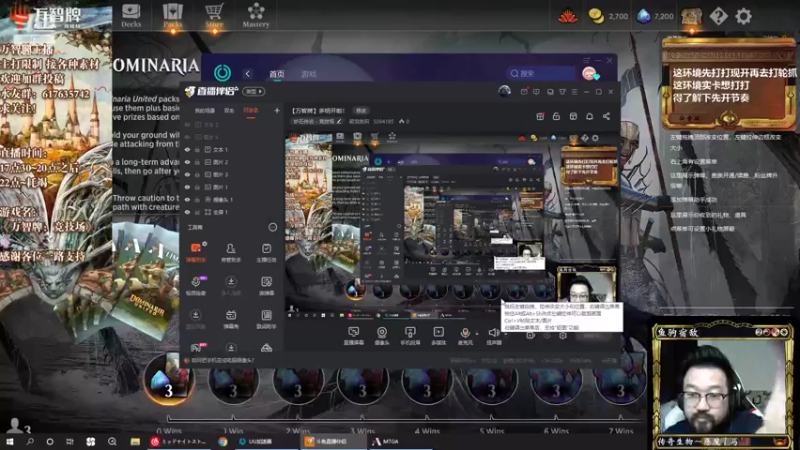Click the 修改 button next to stream title
The height and width of the screenshot is (450, 800).
point(361,110)
